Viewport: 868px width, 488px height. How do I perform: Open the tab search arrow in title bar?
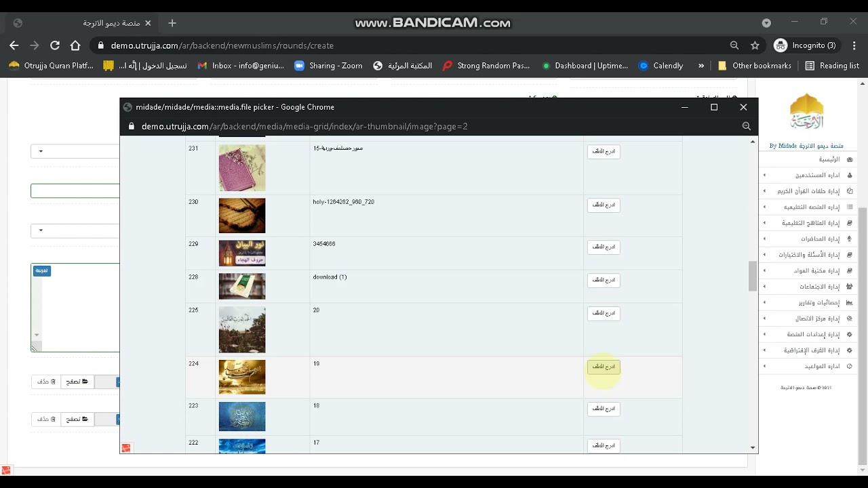click(766, 23)
